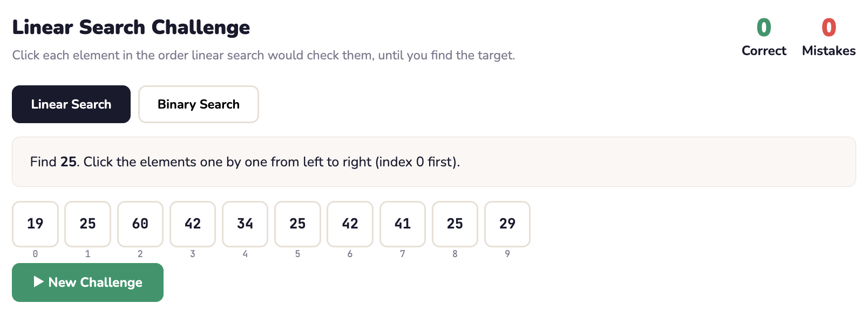Switch to the Binary Search tab

(198, 104)
